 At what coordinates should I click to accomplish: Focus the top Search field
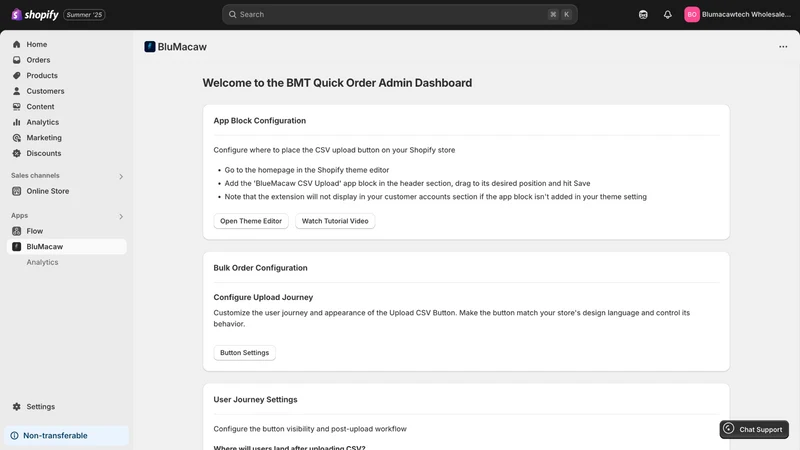[x=399, y=14]
